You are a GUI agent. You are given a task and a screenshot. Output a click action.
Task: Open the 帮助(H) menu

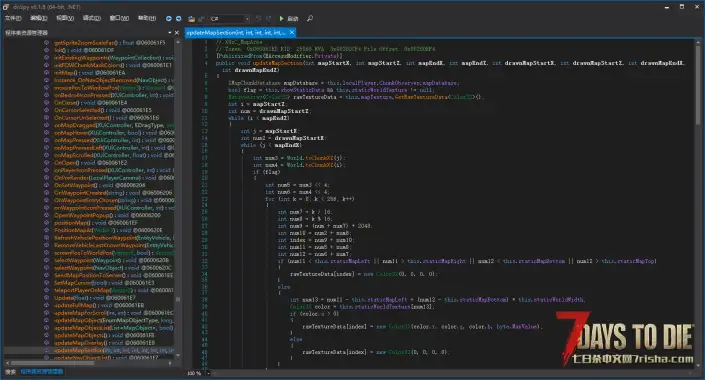(147, 18)
